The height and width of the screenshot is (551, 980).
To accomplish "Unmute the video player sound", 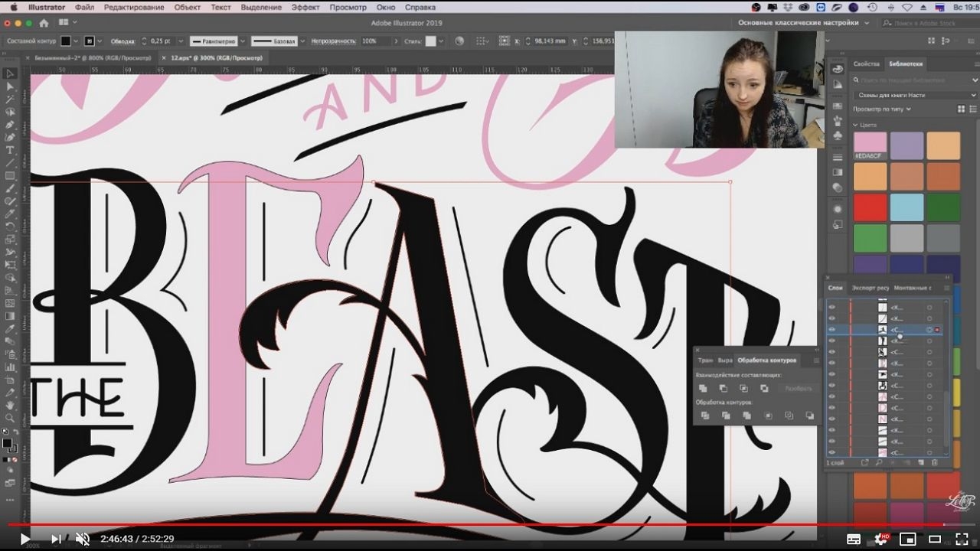I will pyautogui.click(x=83, y=539).
